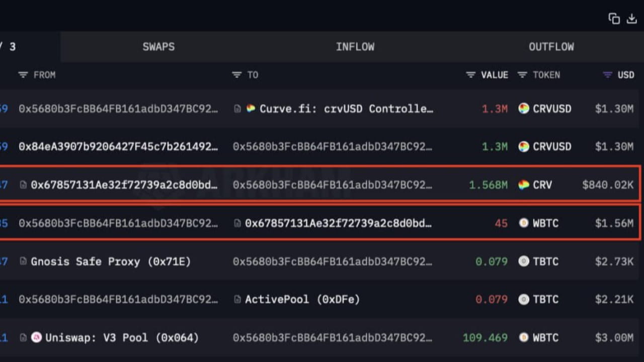The width and height of the screenshot is (644, 362).
Task: Open Gnosis Safe Proxy (0x71E) address
Action: point(111,261)
